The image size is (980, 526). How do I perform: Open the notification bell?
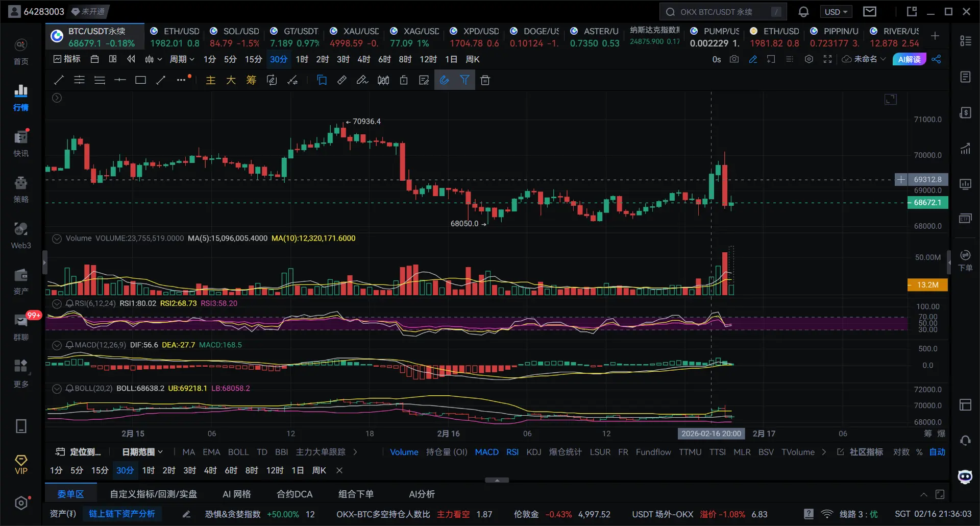pyautogui.click(x=803, y=12)
